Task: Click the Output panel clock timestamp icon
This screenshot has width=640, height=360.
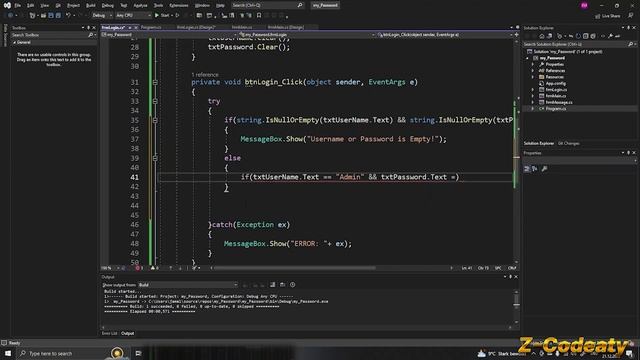Action: pyautogui.click(x=293, y=285)
